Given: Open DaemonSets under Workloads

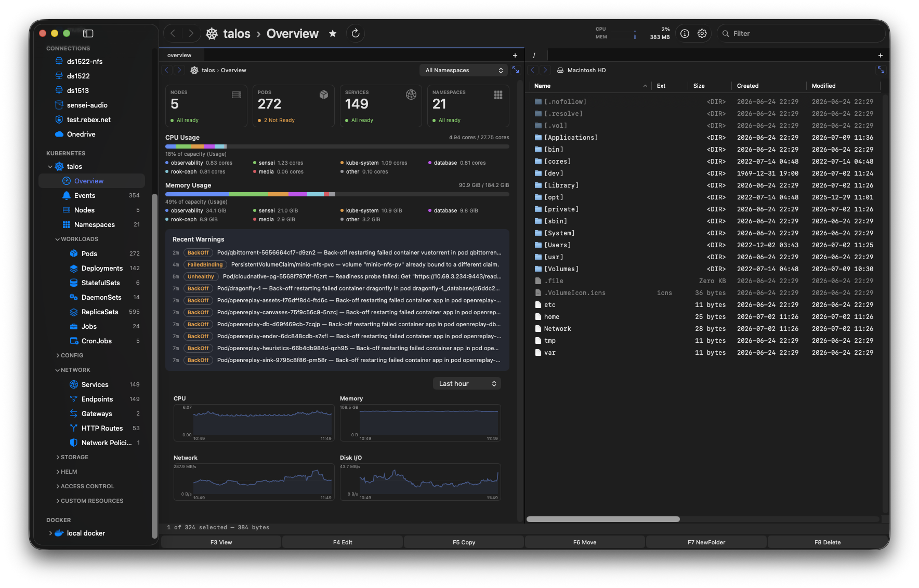Looking at the screenshot, I should pos(92,297).
